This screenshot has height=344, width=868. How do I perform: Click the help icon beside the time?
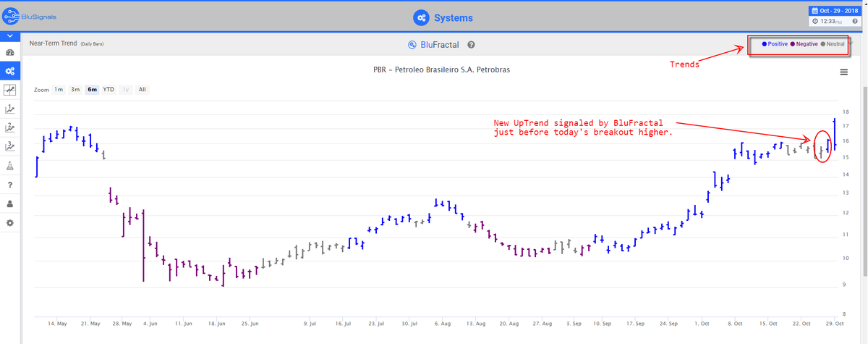point(856,22)
